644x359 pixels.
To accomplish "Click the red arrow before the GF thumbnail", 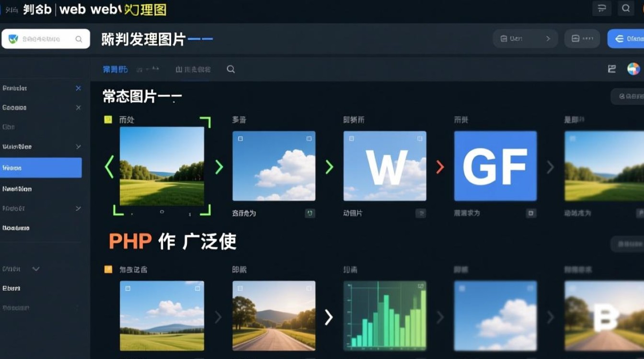I will pos(439,167).
